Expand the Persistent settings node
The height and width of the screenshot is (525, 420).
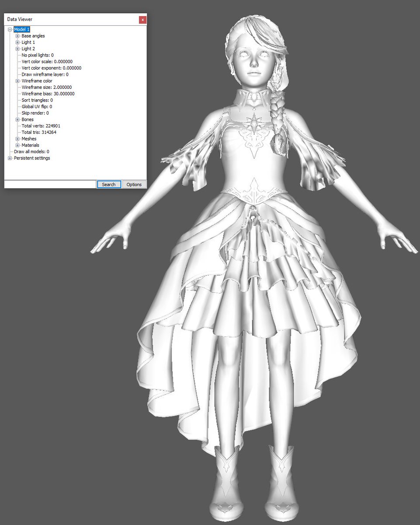pyautogui.click(x=10, y=158)
